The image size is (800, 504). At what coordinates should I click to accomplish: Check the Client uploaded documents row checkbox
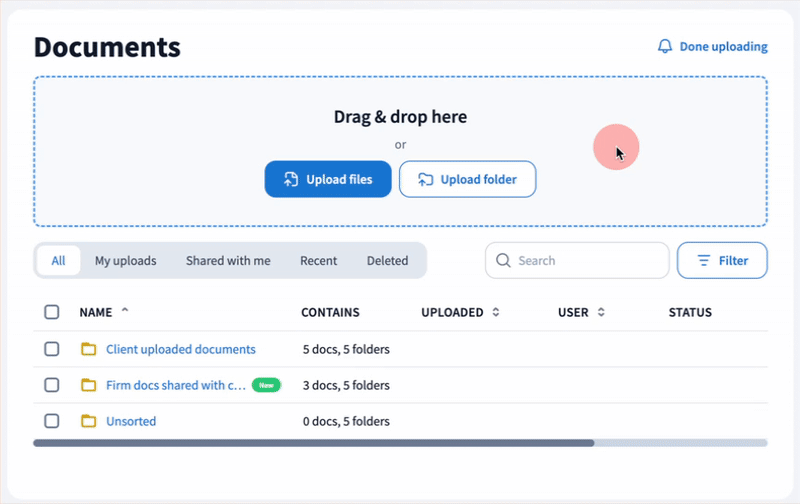[x=52, y=349]
